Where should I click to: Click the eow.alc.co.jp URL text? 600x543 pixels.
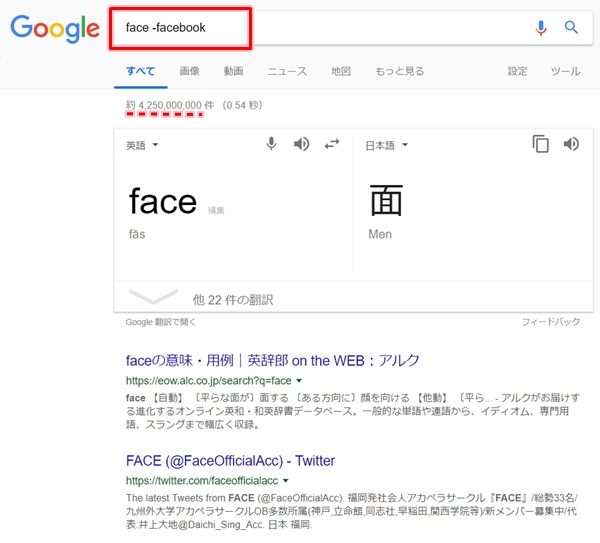209,381
